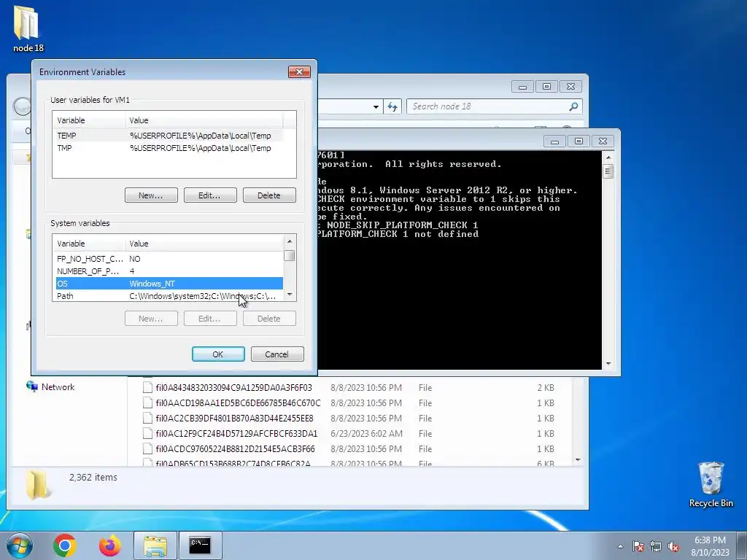Select file fil0AACD198AA1ED5BC6DE66785B46C670C

(x=238, y=402)
